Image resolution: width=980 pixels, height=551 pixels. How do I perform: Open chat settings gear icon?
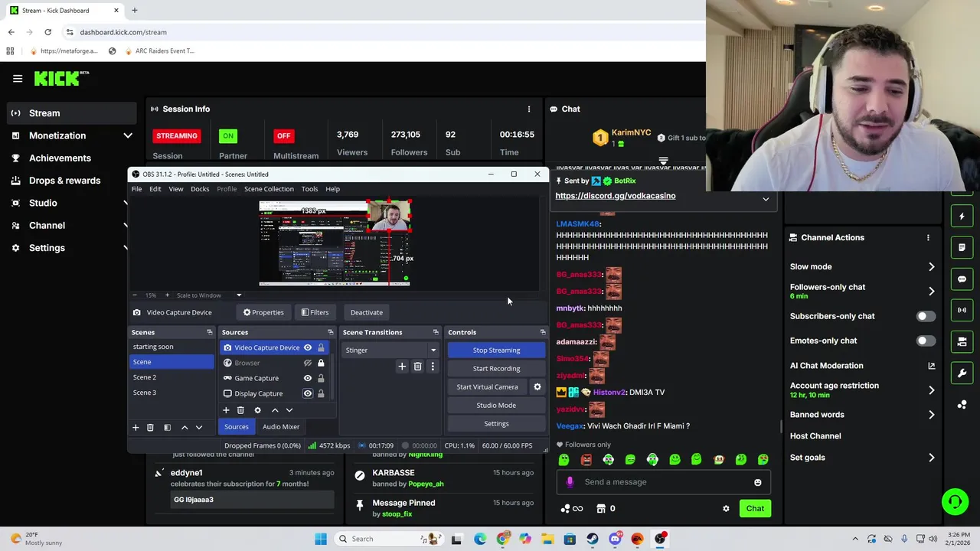click(726, 508)
